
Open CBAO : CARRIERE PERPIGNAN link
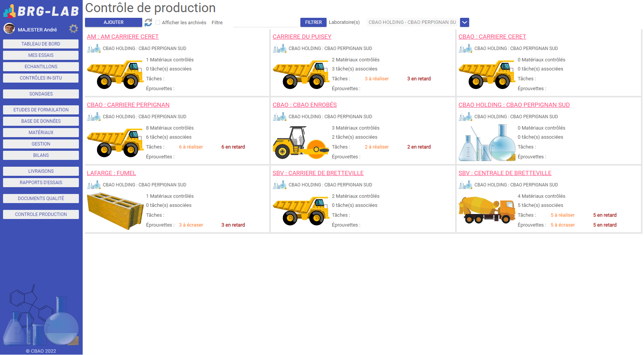[128, 105]
